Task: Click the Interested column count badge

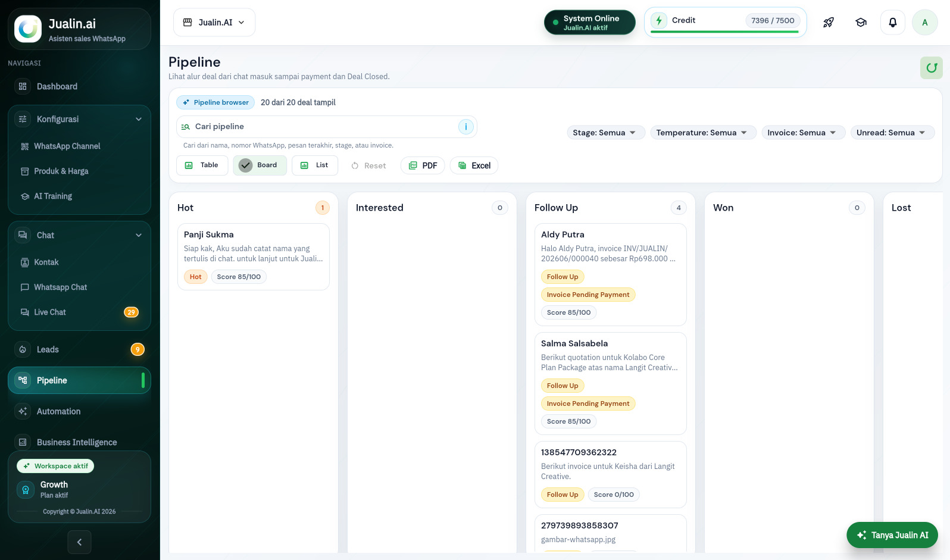Action: [500, 208]
